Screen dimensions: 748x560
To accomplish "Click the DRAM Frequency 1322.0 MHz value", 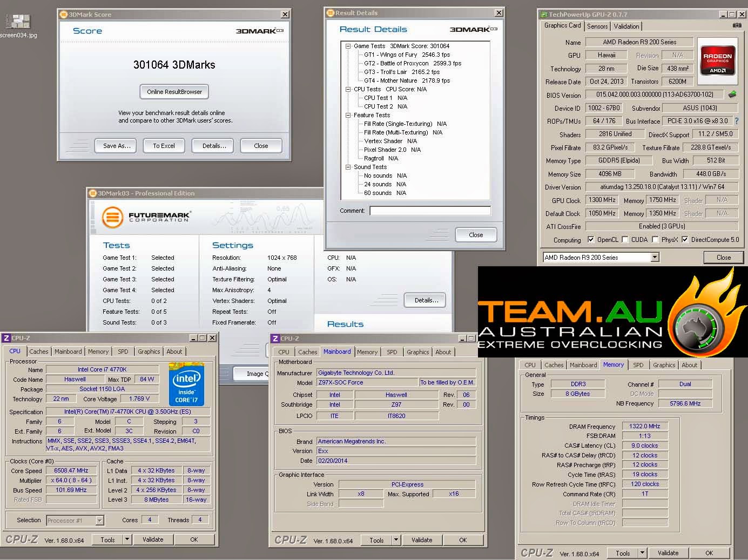I will 645,426.
